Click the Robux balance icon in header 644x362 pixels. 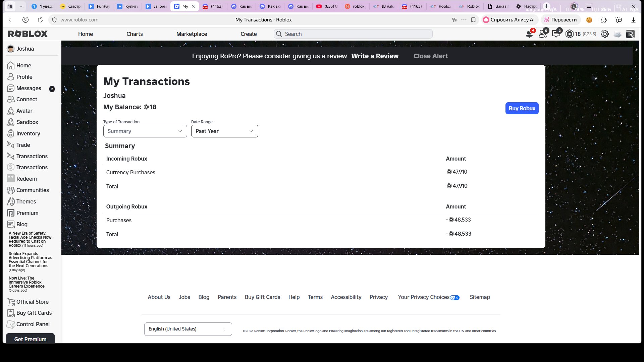(570, 34)
